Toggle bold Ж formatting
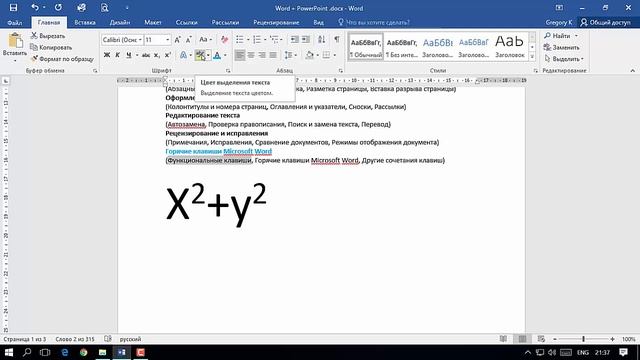This screenshot has height=360, width=640. coord(107,55)
